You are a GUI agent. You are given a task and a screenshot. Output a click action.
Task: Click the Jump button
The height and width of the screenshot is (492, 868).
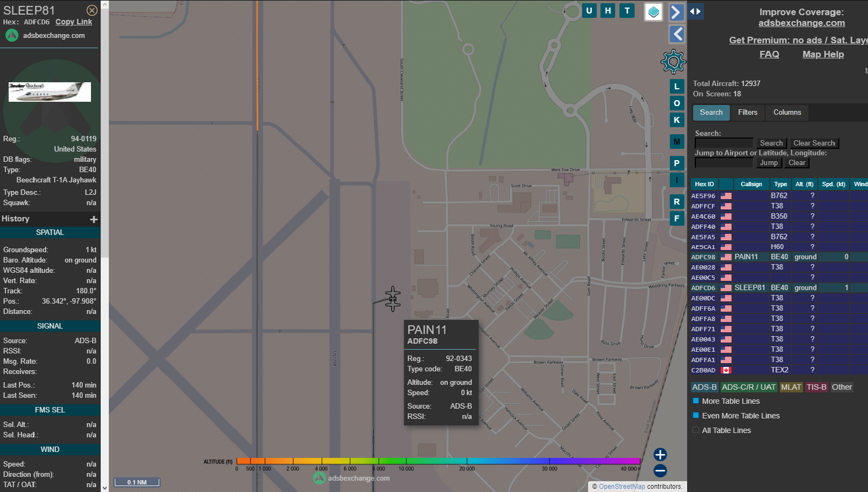(x=768, y=163)
